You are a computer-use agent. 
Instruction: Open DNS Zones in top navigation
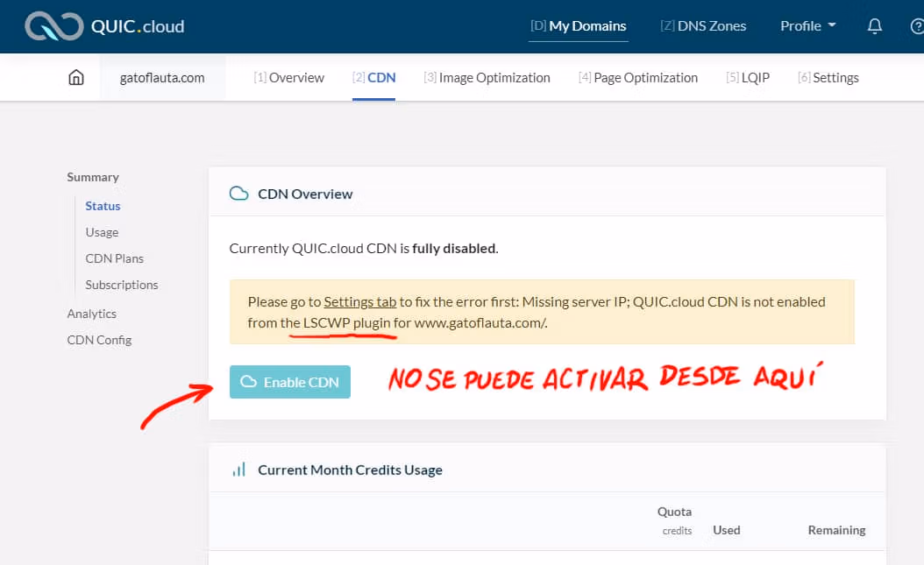703,26
